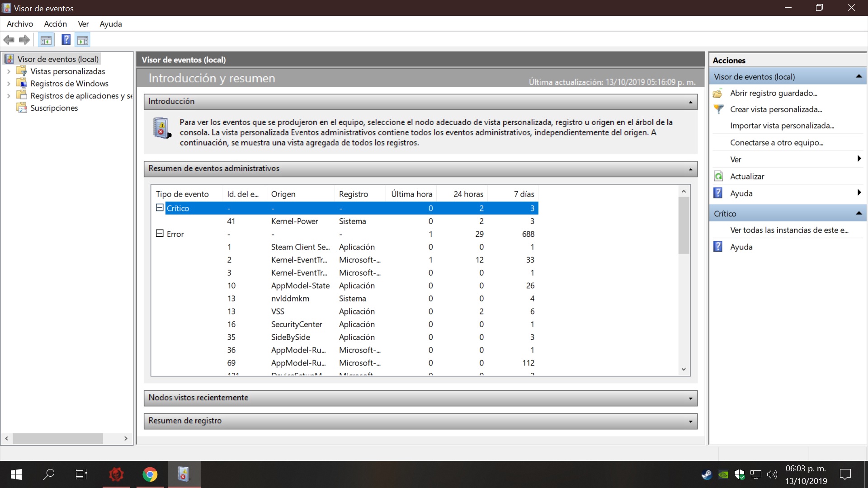Collapse the Introducción section header
Screen dimensions: 868x488
tap(690, 102)
